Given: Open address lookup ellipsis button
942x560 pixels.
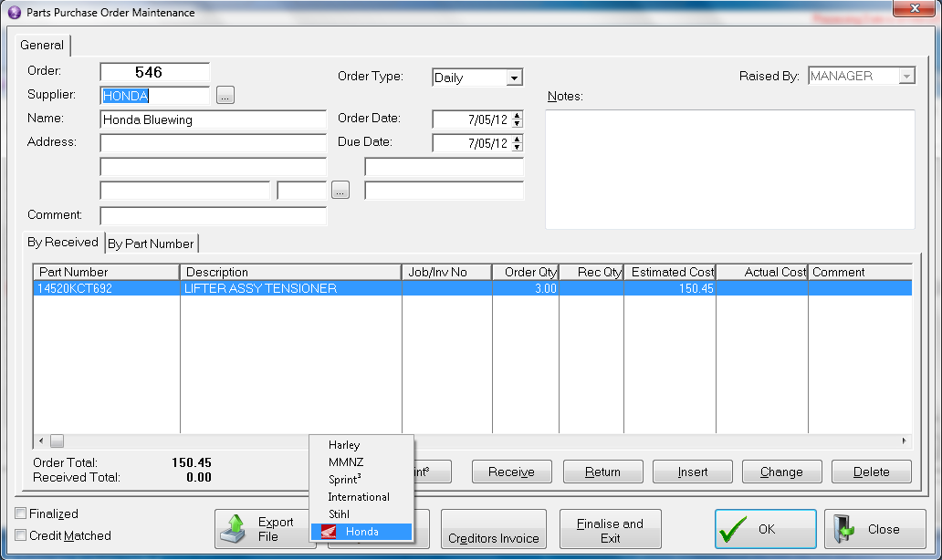Looking at the screenshot, I should pos(340,191).
